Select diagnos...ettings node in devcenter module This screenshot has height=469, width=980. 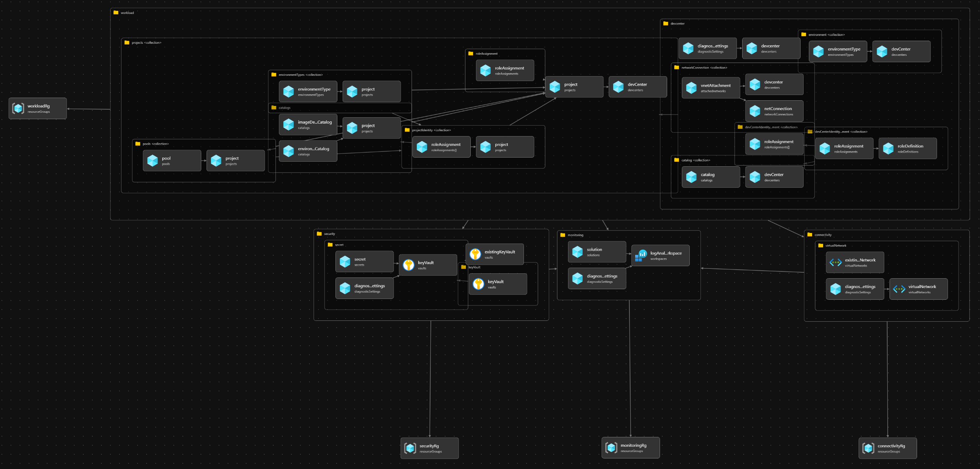tap(707, 48)
